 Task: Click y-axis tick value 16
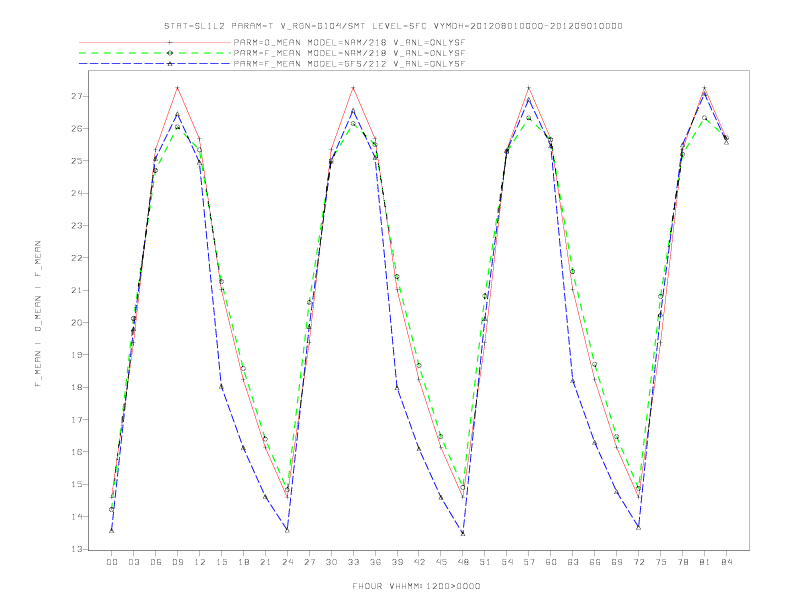tap(76, 452)
